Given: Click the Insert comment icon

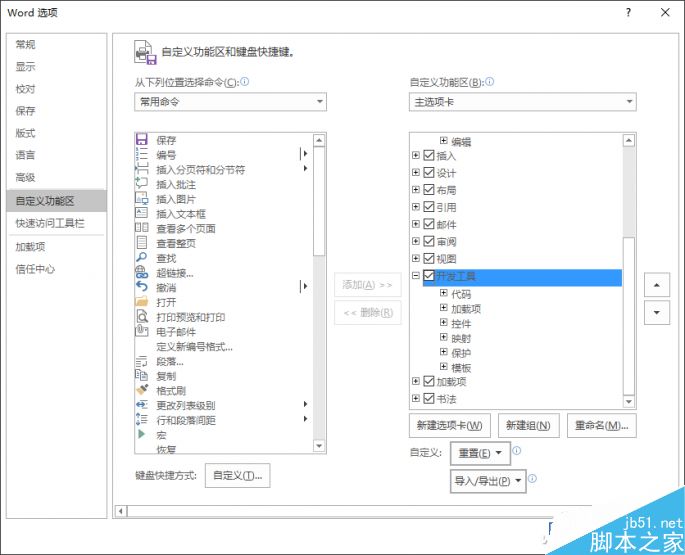Looking at the screenshot, I should 142,184.
